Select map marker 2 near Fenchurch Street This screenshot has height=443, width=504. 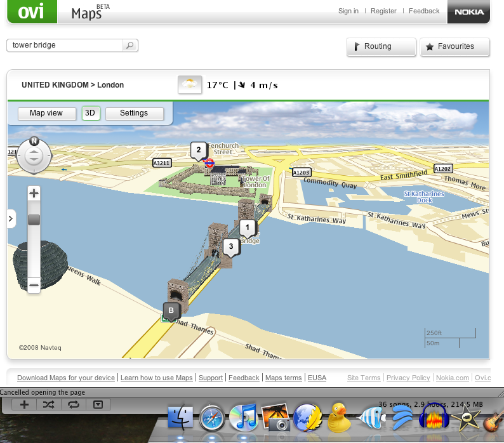[x=199, y=150]
